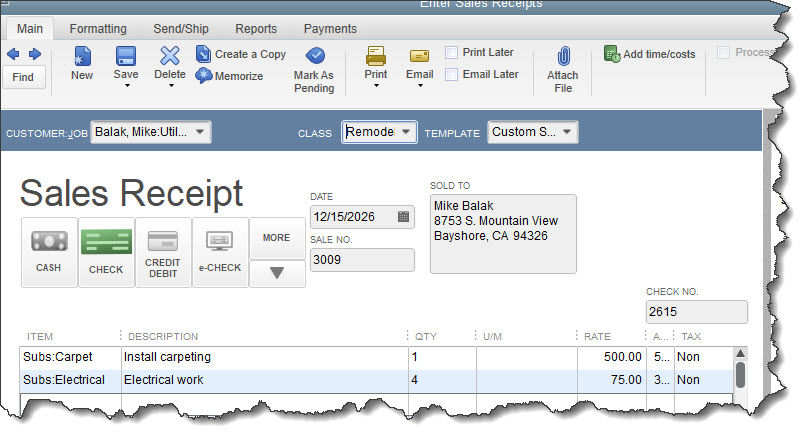Expand the Class dropdown list
The image size is (812, 443).
[406, 132]
